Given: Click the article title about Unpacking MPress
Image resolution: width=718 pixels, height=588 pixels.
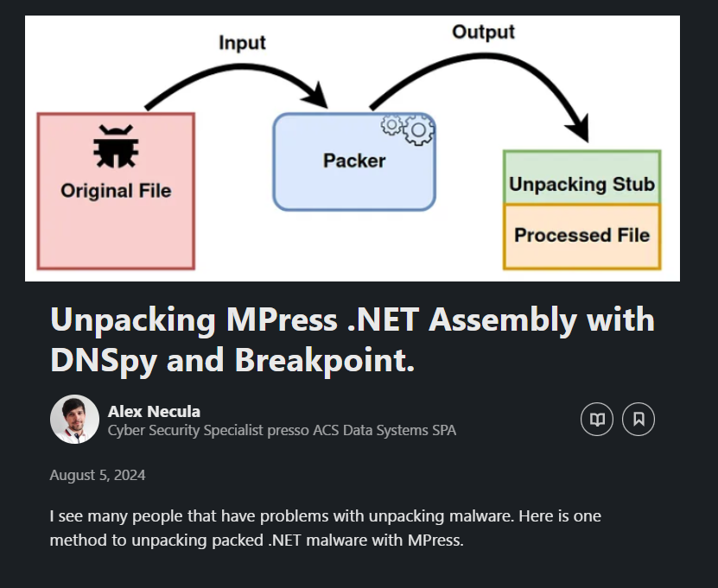Looking at the screenshot, I should (353, 339).
